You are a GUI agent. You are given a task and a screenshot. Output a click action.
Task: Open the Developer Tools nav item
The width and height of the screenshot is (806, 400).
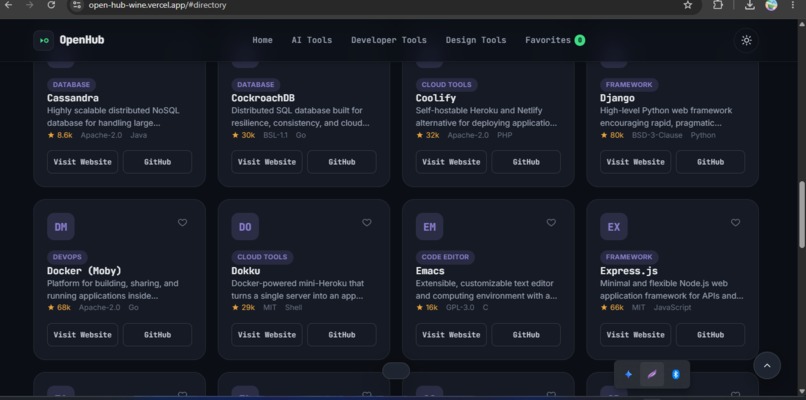(x=389, y=40)
